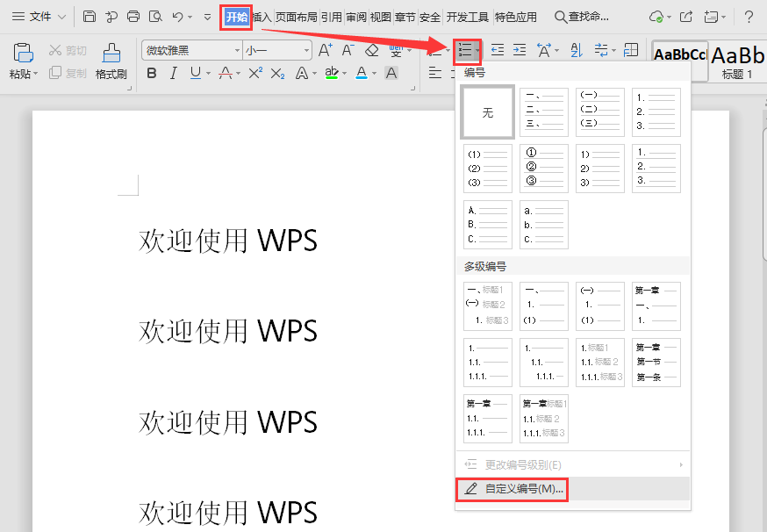The height and width of the screenshot is (532, 767).
Task: Pick multilevel 一、标题1 (一)标题2 style
Action: coord(488,306)
